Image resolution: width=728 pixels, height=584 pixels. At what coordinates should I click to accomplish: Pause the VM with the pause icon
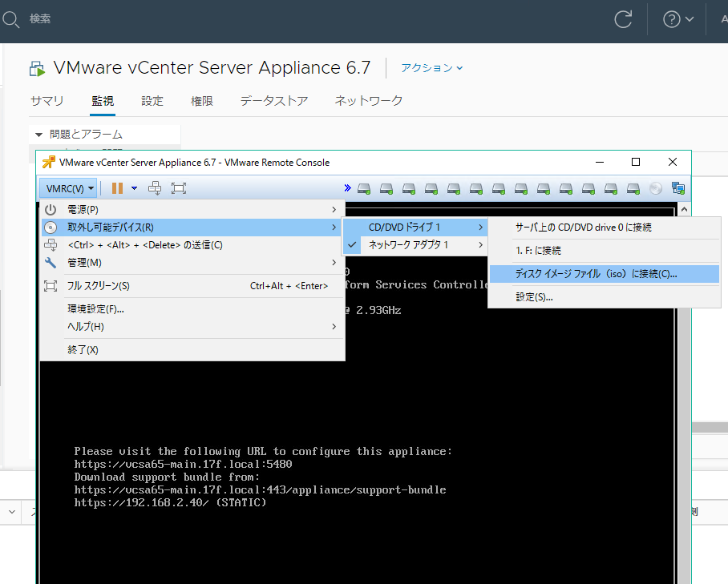118,188
